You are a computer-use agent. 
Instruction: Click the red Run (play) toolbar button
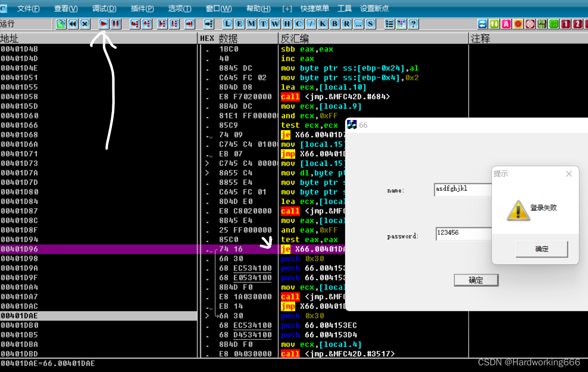pos(104,24)
